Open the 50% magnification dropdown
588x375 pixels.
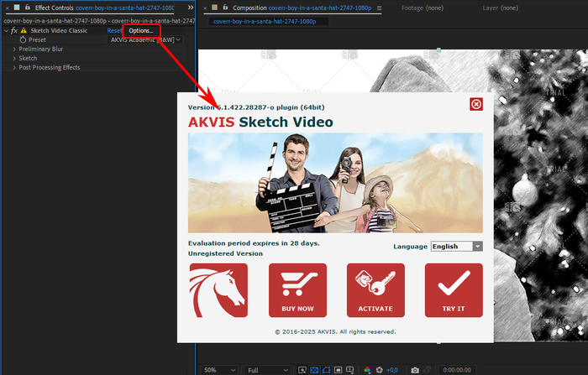[219, 370]
